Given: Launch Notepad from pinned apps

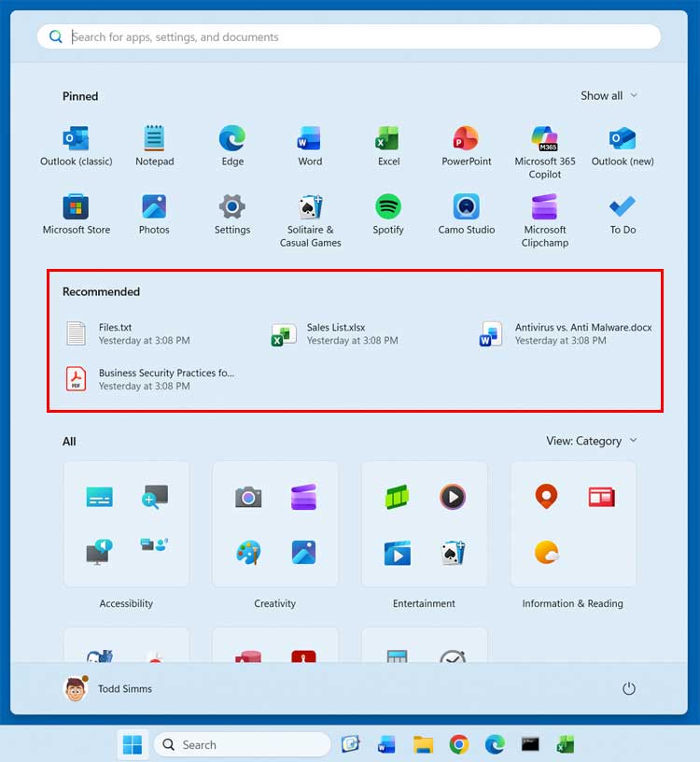Looking at the screenshot, I should point(155,146).
